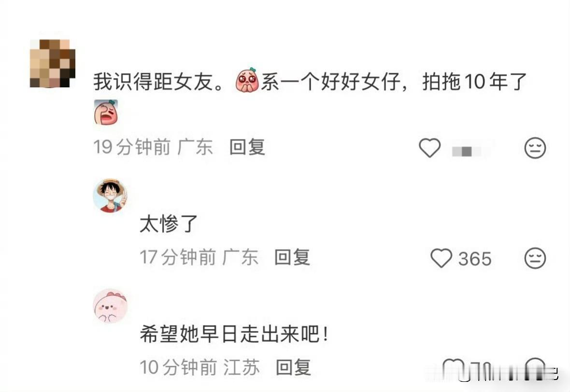
Task: Like the 太惨了 comment with the heart
Action: (x=442, y=258)
